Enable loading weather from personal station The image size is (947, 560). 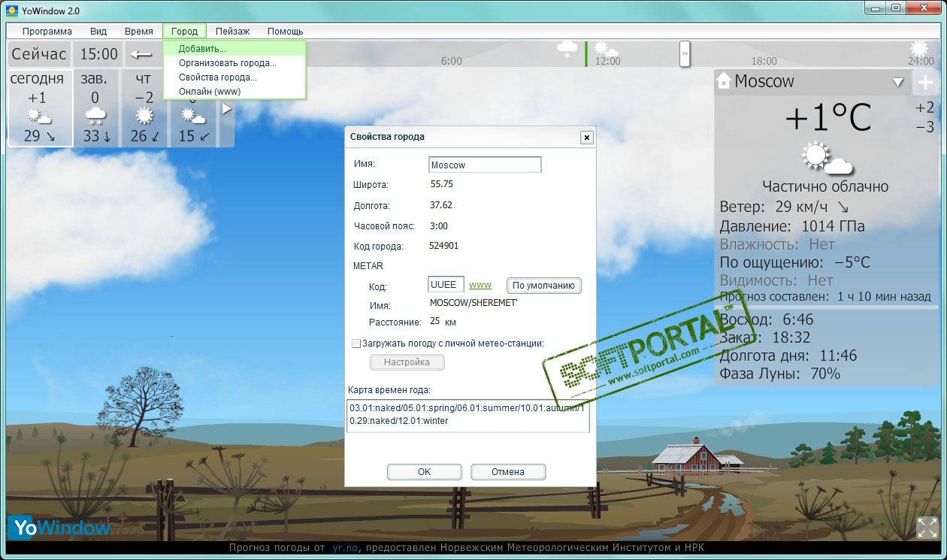pyautogui.click(x=356, y=344)
